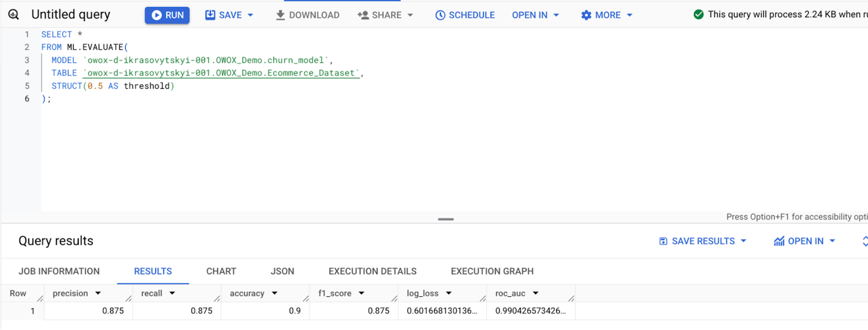
Task: Click line number 1 in the editor gutter
Action: [26, 34]
